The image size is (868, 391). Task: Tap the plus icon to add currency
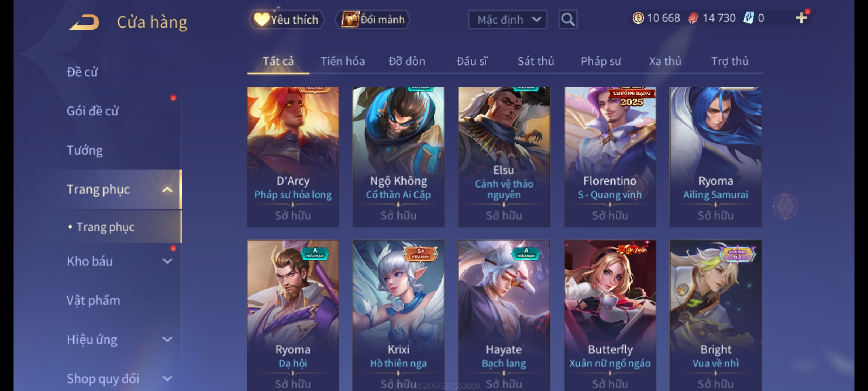click(801, 18)
